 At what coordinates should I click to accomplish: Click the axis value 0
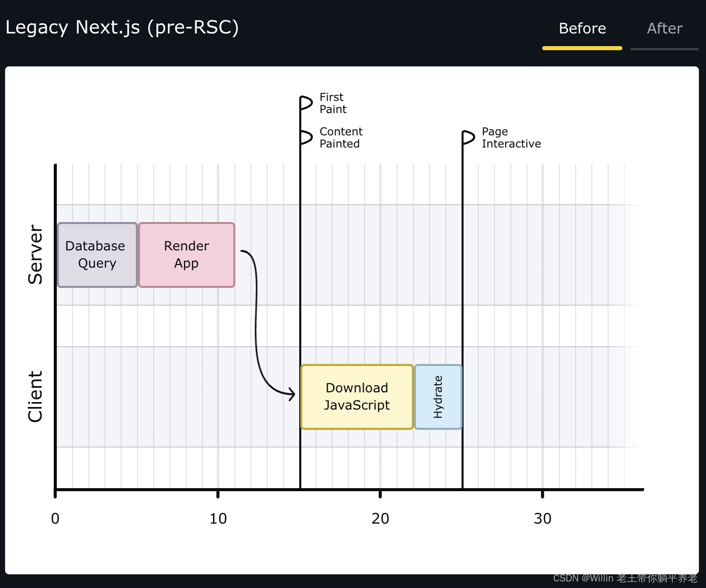[x=55, y=519]
